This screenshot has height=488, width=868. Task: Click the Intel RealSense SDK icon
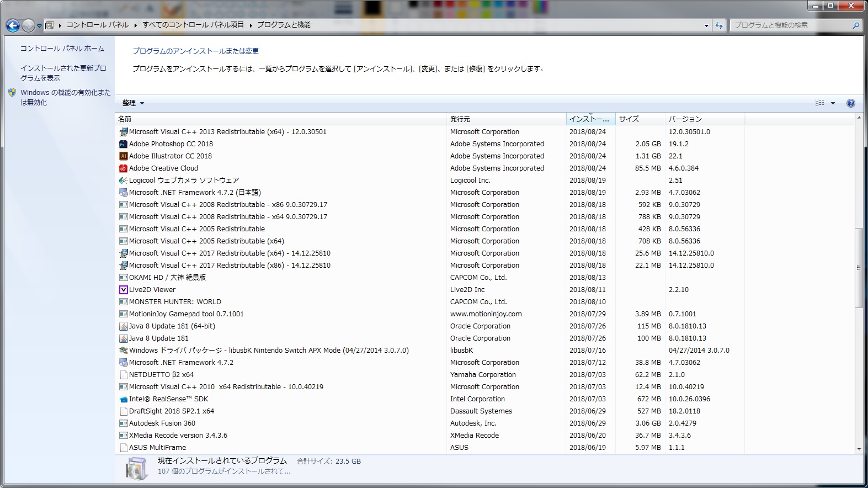124,399
